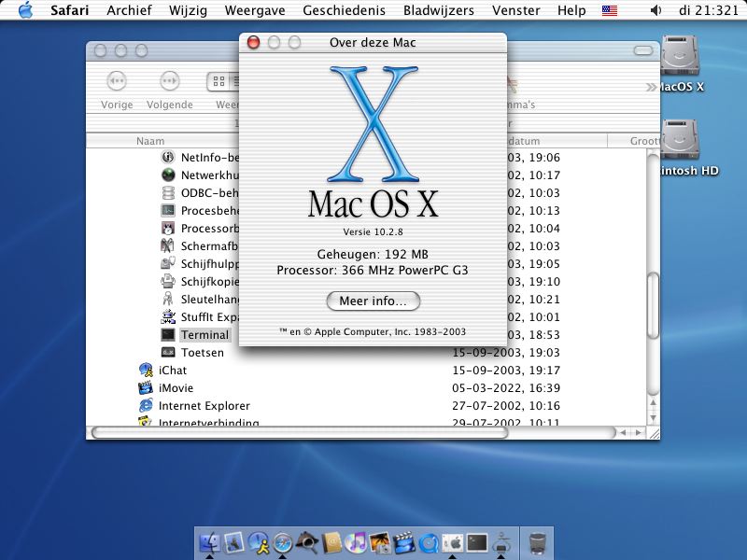Click the Terminal icon in Dock

point(477,542)
